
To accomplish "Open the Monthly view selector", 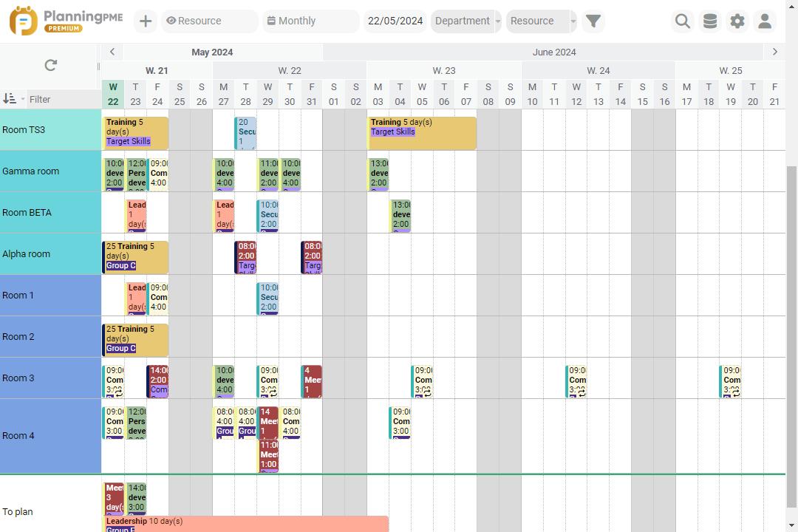I will (309, 21).
